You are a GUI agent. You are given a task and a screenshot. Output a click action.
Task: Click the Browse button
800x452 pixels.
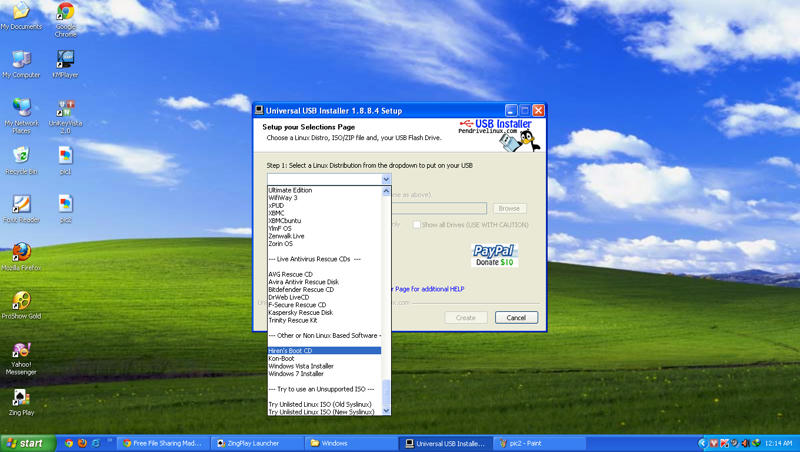coord(509,209)
